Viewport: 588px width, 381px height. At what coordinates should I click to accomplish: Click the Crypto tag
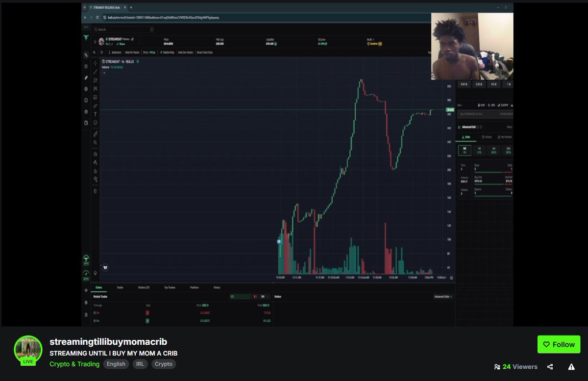click(164, 364)
